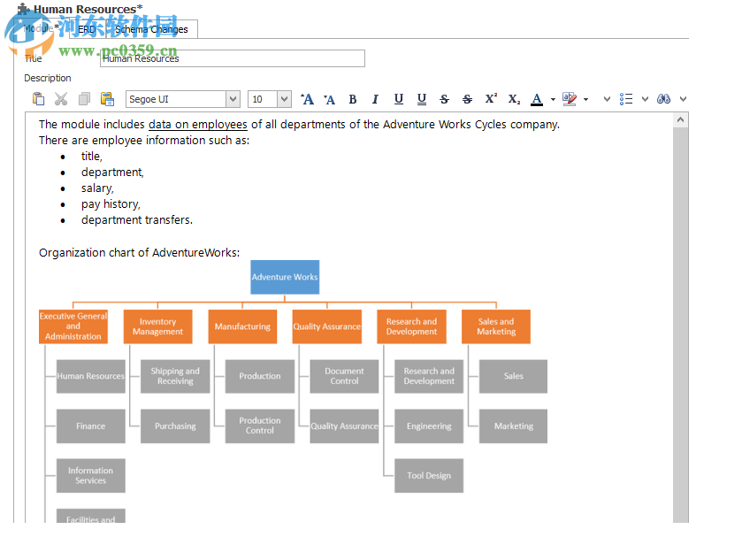Click the 'salary,' bullet item

pyautogui.click(x=97, y=188)
